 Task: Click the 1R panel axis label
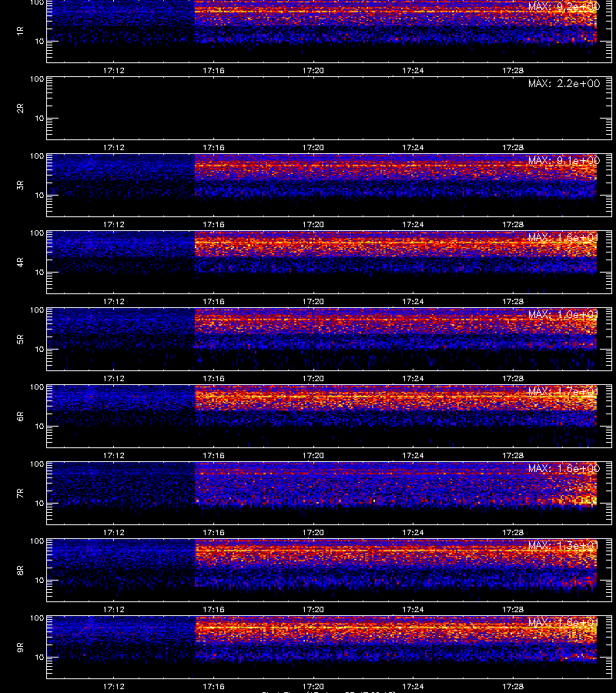click(20, 31)
